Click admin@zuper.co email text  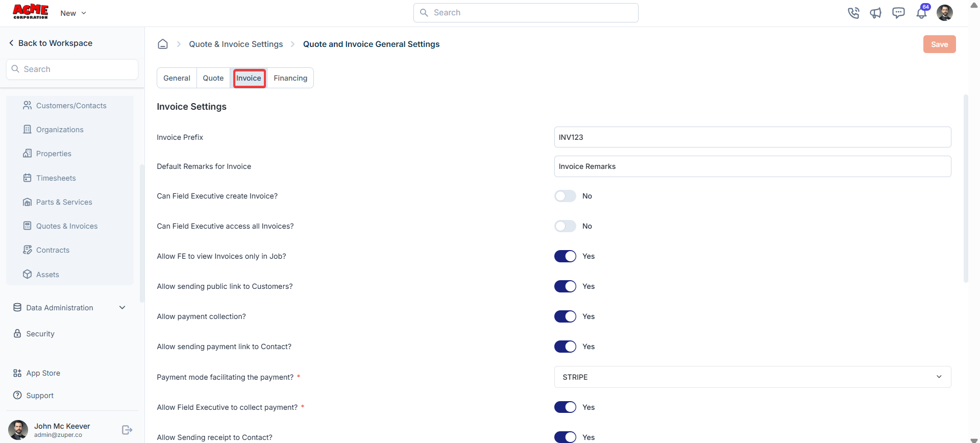[58, 435]
